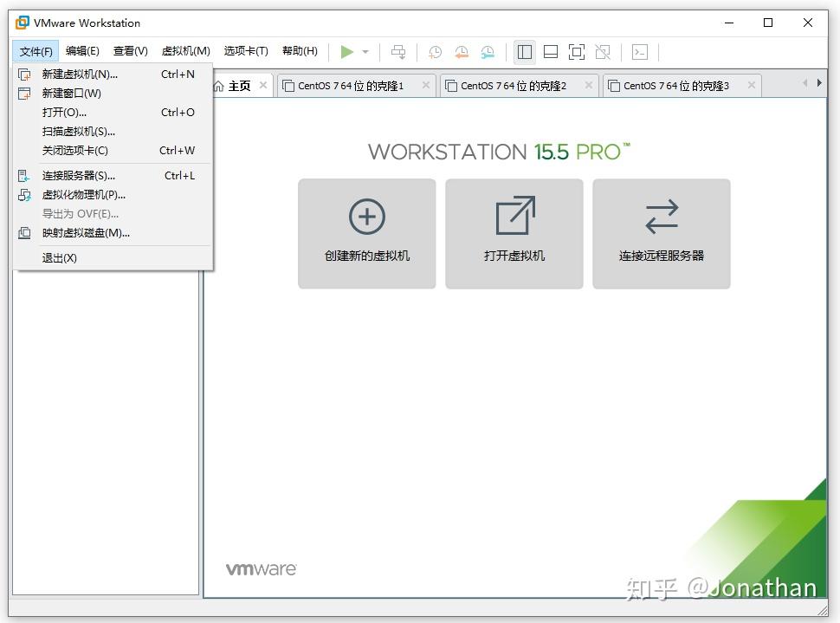
Task: Close the 克隆1 tab
Action: pyautogui.click(x=426, y=85)
